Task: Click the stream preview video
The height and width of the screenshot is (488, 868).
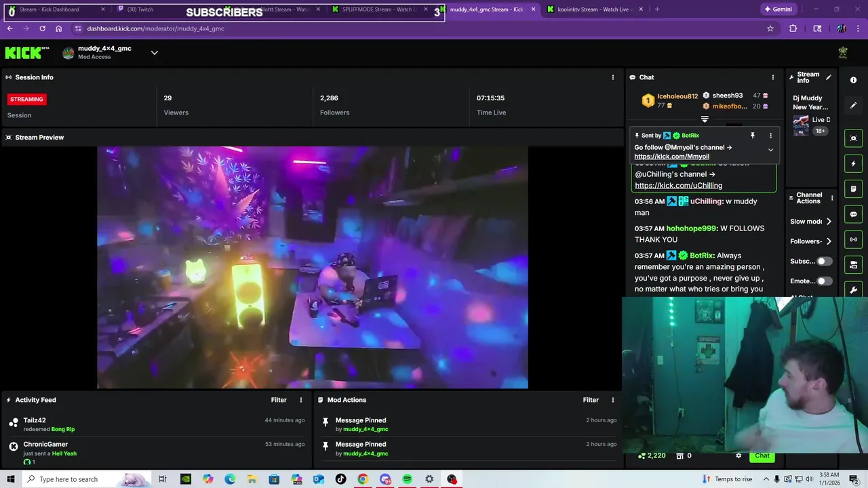Action: (313, 267)
